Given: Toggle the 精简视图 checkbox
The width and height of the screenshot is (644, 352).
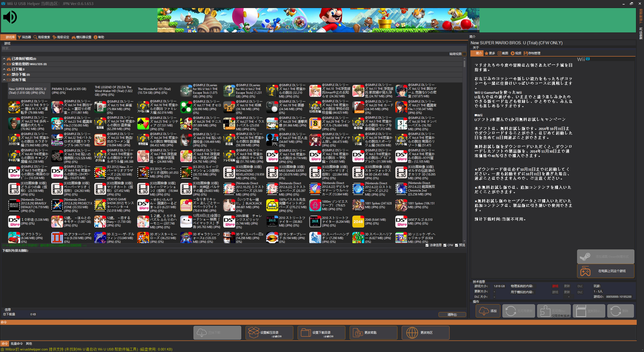Looking at the screenshot, I should point(464,54).
